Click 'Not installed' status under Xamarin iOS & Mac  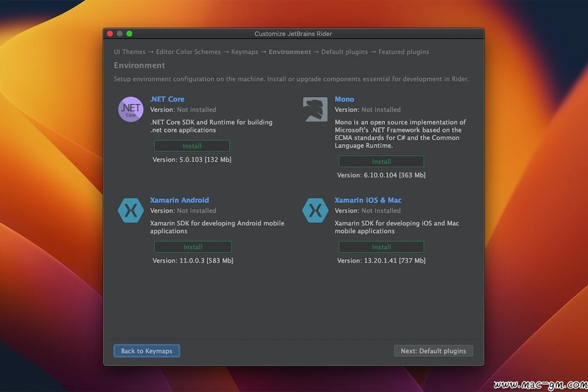point(381,210)
